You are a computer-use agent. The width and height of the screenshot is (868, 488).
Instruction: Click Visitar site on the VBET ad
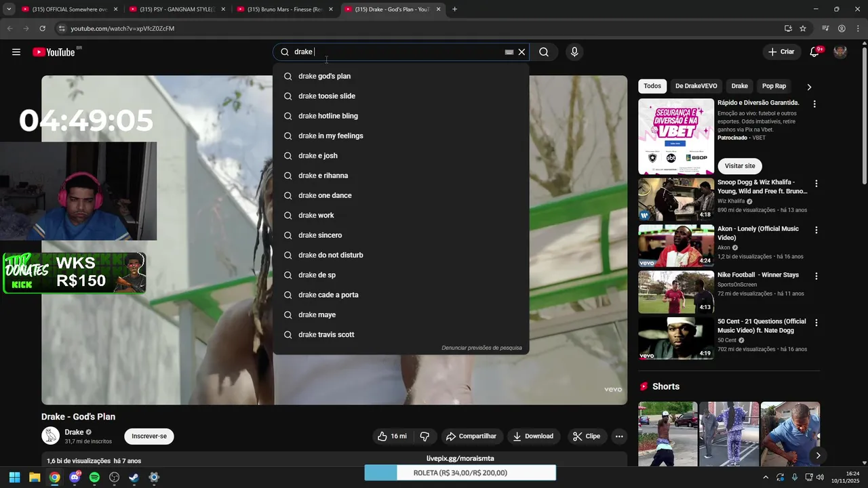(x=740, y=166)
